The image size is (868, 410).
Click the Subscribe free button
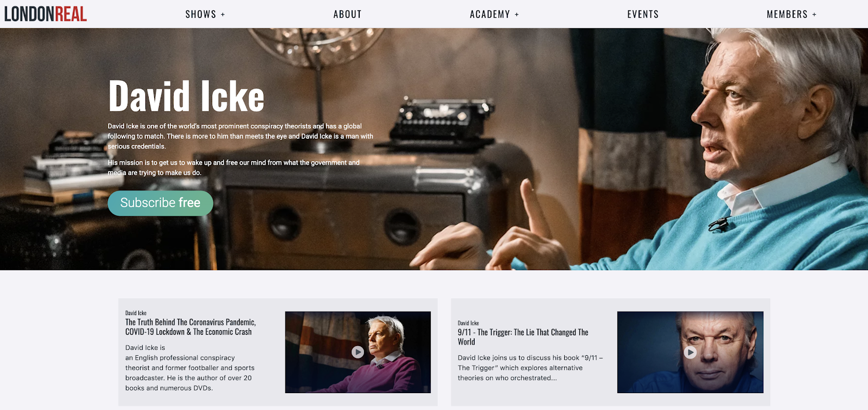(160, 203)
